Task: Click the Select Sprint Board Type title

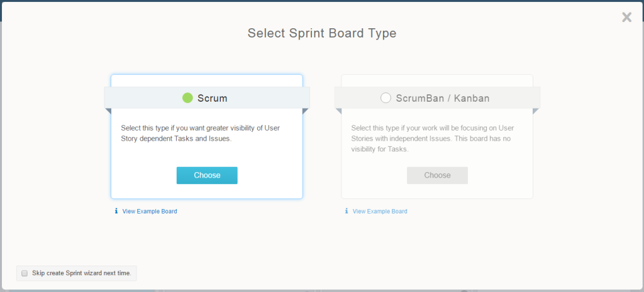Action: click(x=322, y=33)
